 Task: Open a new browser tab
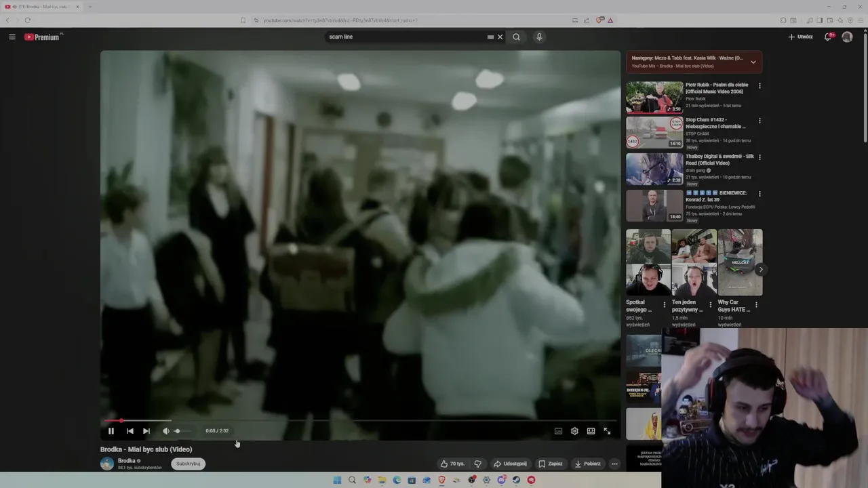(90, 7)
